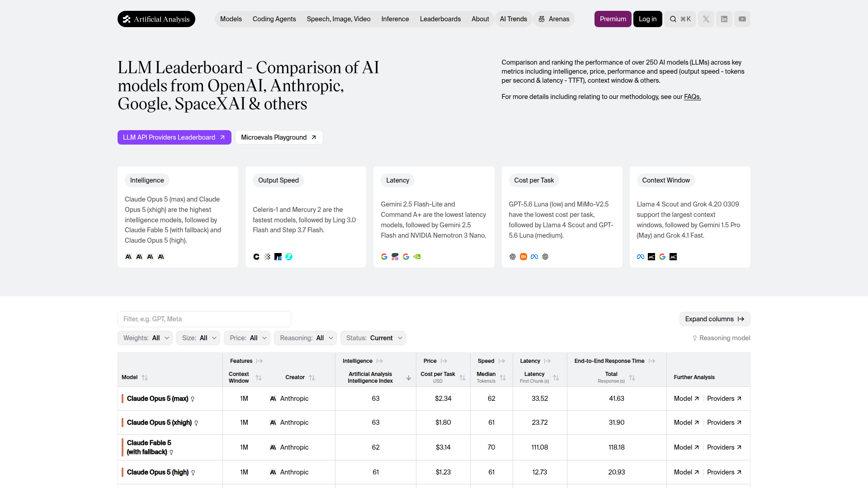Image resolution: width=868 pixels, height=488 pixels.
Task: Sort by Creator column arrows
Action: [312, 377]
